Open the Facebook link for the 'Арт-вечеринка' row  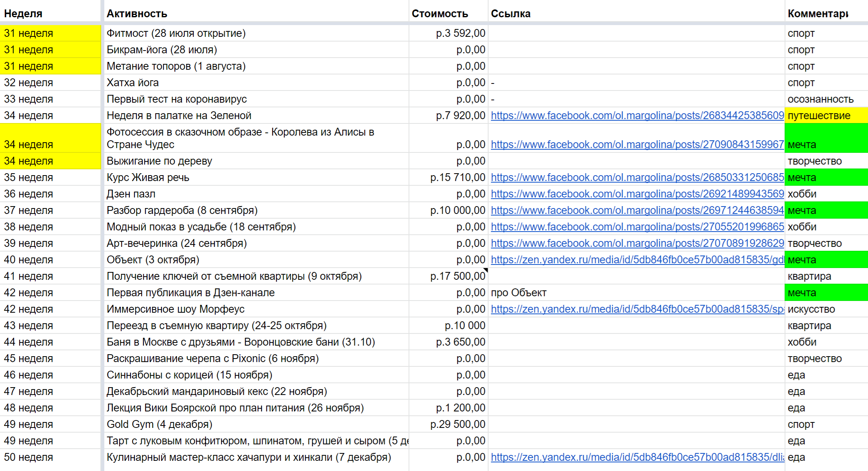click(x=637, y=243)
